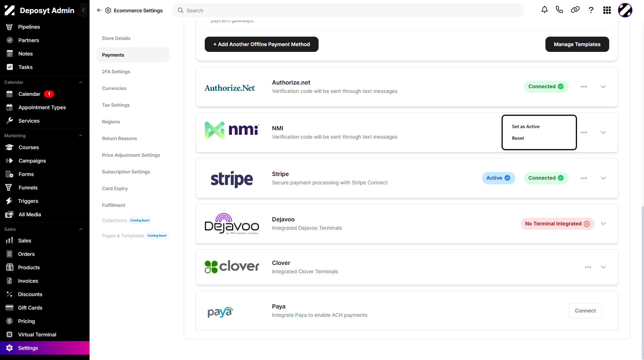Click the Deposyt Admin logo
644x360 pixels.
coord(10,10)
